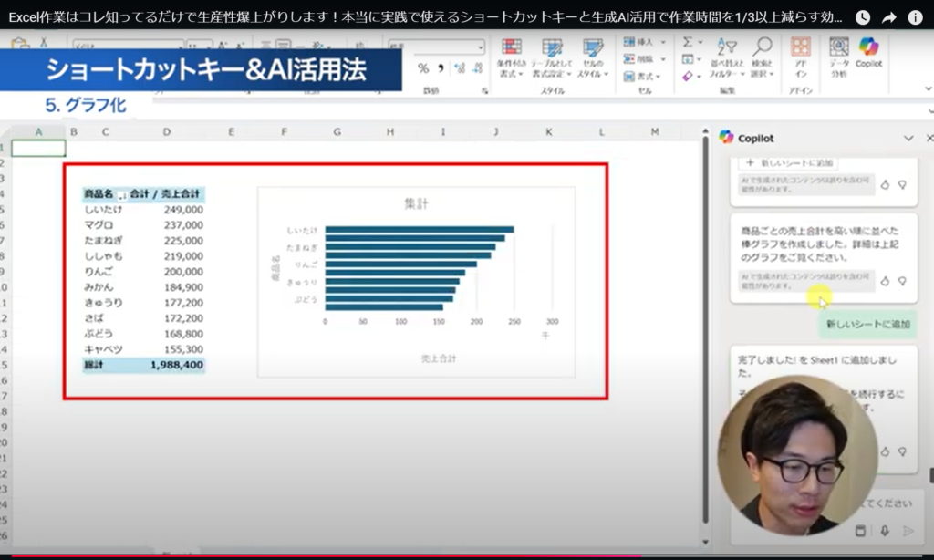Click the percent style icon
The width and height of the screenshot is (934, 560).
(x=422, y=68)
